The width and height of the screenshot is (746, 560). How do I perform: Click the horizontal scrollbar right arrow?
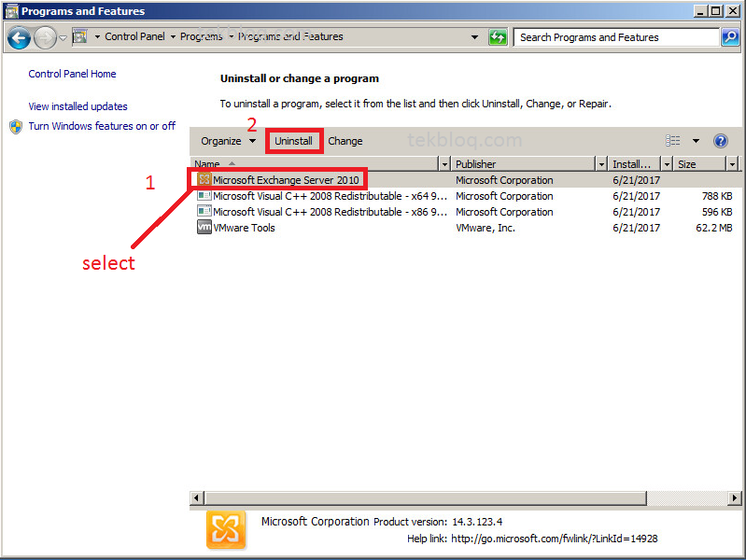pos(735,498)
